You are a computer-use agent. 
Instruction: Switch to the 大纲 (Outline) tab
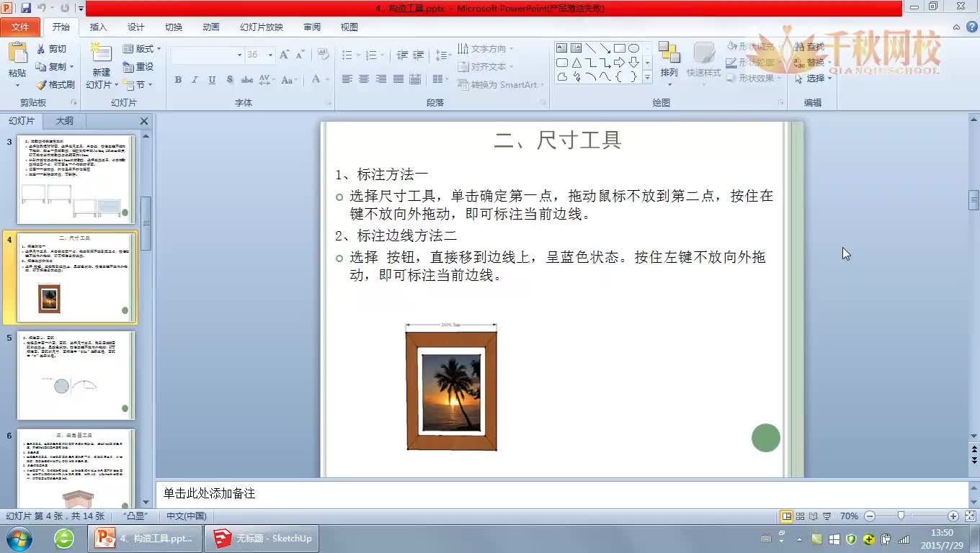64,120
